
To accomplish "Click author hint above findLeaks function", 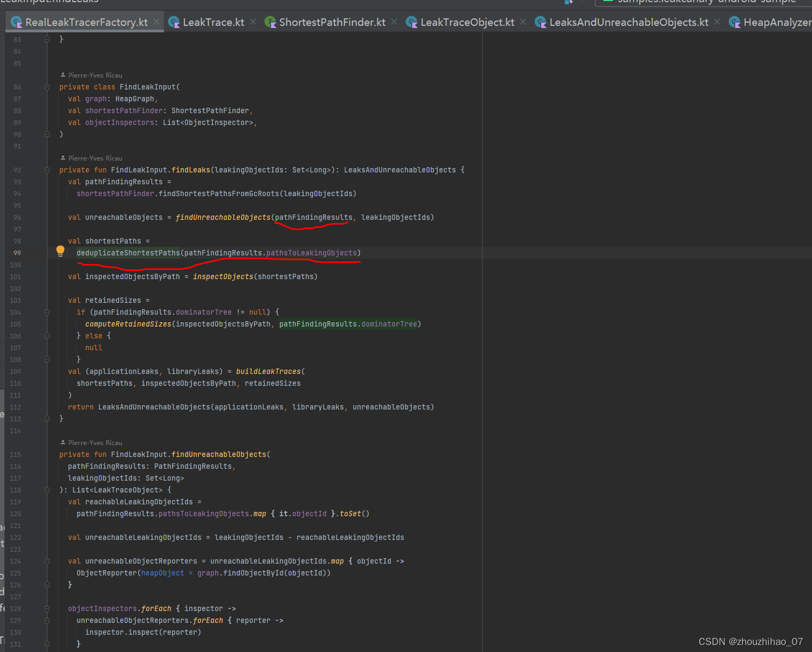I will [x=92, y=158].
